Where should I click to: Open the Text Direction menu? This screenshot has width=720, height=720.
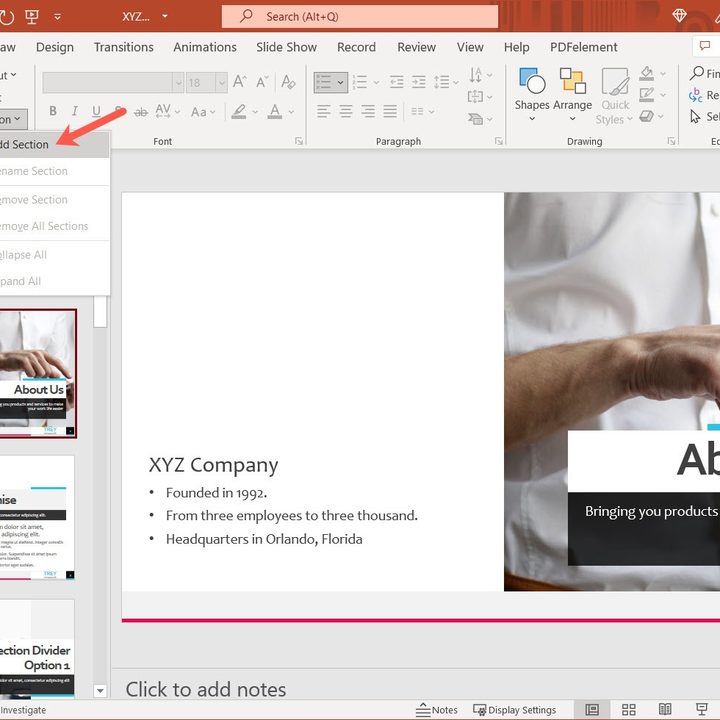480,74
